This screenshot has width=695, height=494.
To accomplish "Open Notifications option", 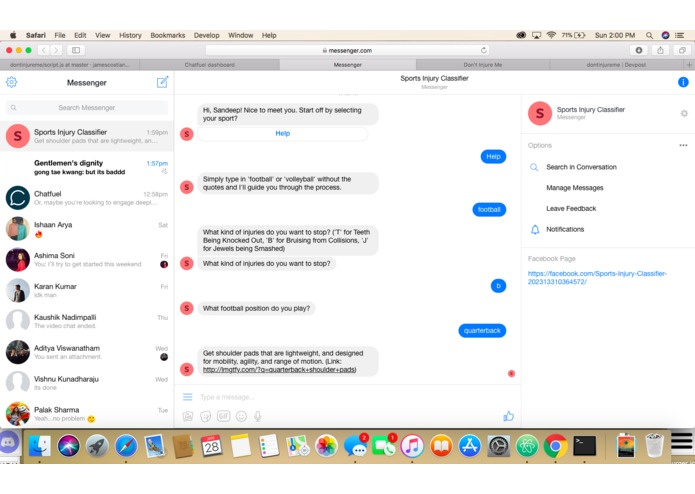I will pyautogui.click(x=565, y=229).
